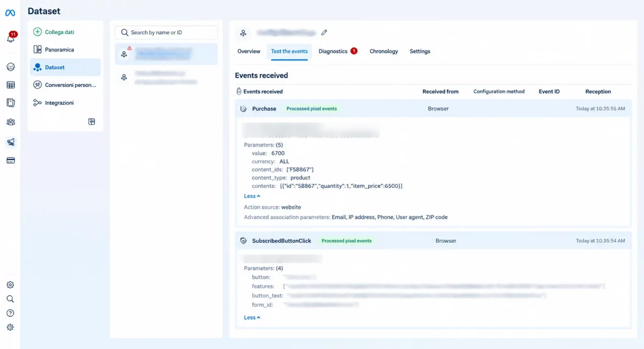Click the smiley face sidebar icon

pyautogui.click(x=10, y=67)
